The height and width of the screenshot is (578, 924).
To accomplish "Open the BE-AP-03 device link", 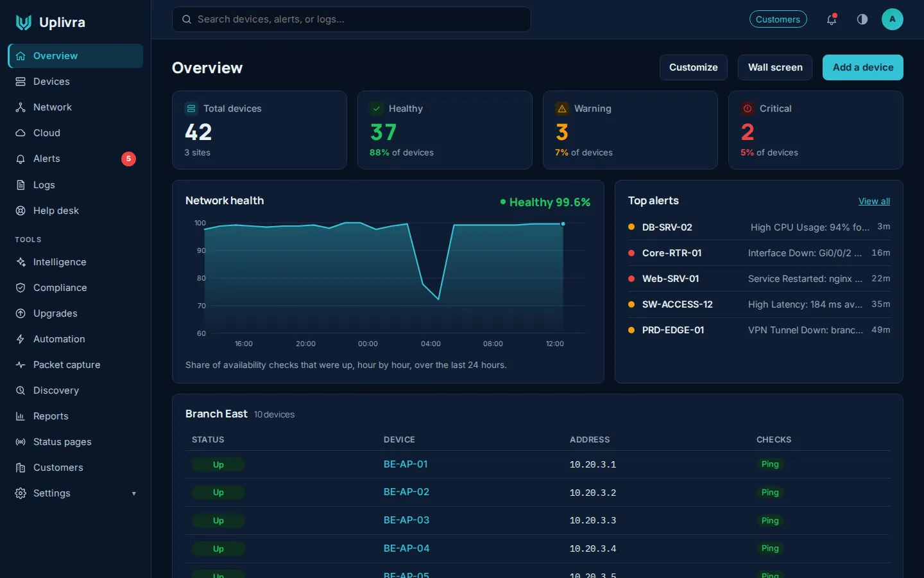I will (406, 520).
